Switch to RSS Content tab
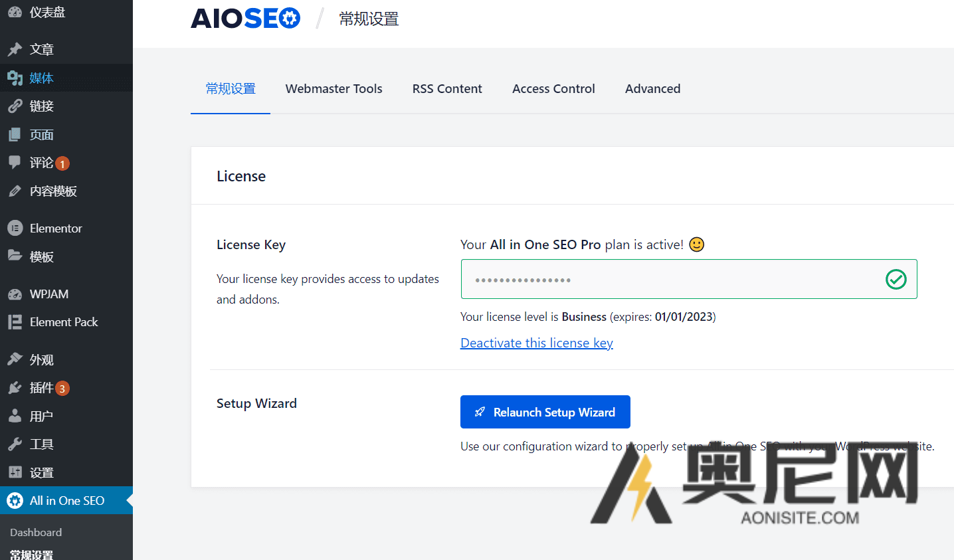This screenshot has width=954, height=560. point(447,89)
